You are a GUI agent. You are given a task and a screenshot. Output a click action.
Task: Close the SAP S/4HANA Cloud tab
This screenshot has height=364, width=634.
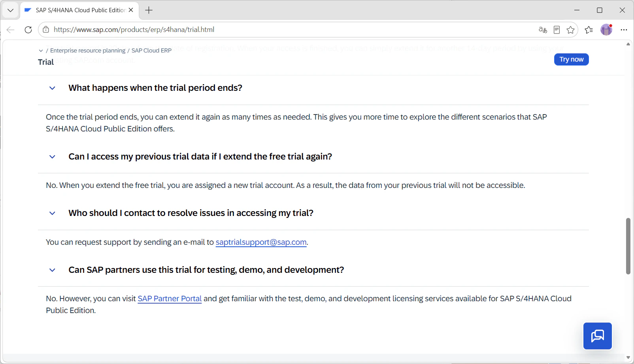131,10
